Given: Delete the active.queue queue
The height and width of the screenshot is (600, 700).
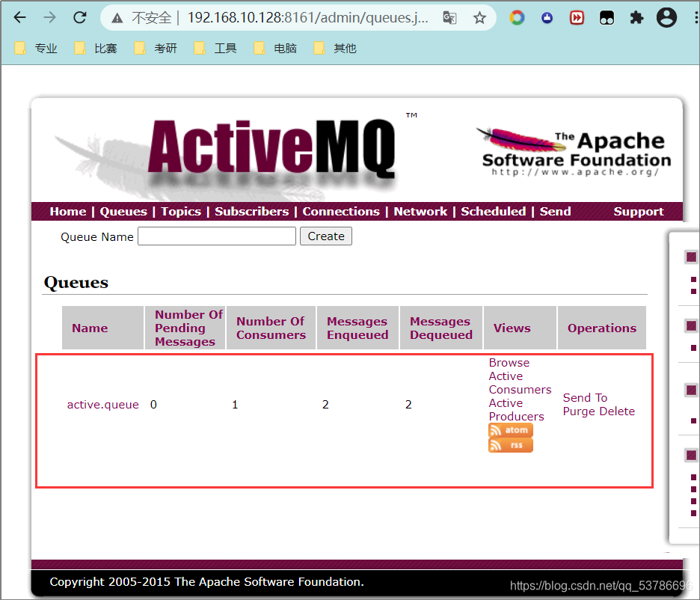Looking at the screenshot, I should coord(616,411).
